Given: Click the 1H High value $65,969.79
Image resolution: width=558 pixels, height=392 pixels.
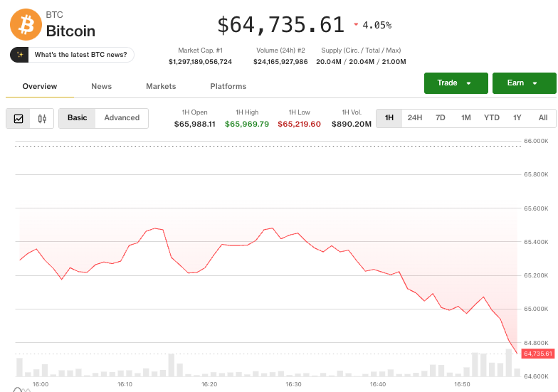Looking at the screenshot, I should [246, 124].
